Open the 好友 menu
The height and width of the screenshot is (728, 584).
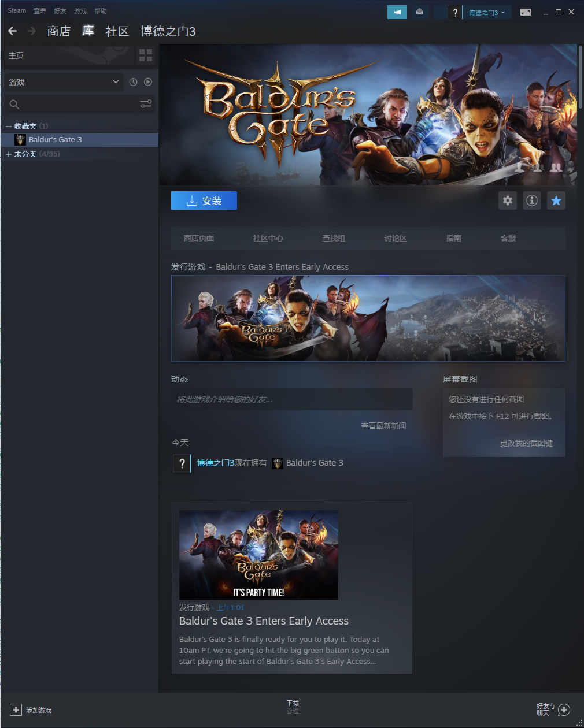(x=60, y=10)
